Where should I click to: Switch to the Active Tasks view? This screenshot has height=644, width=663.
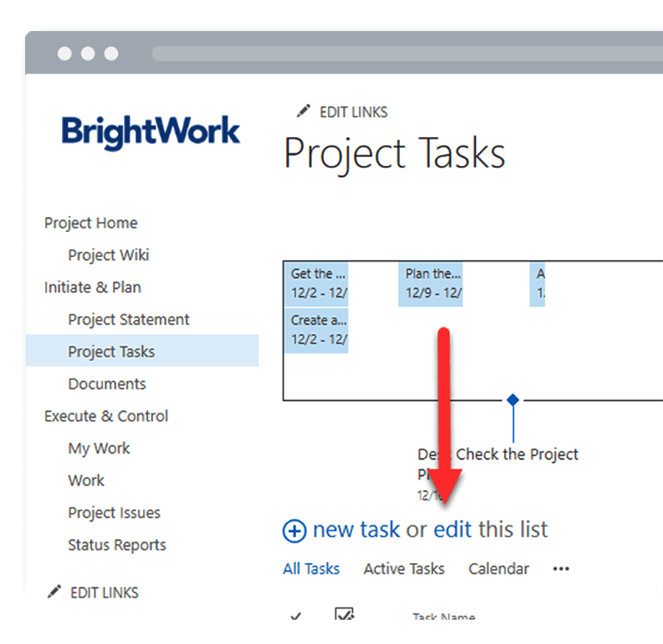point(403,568)
